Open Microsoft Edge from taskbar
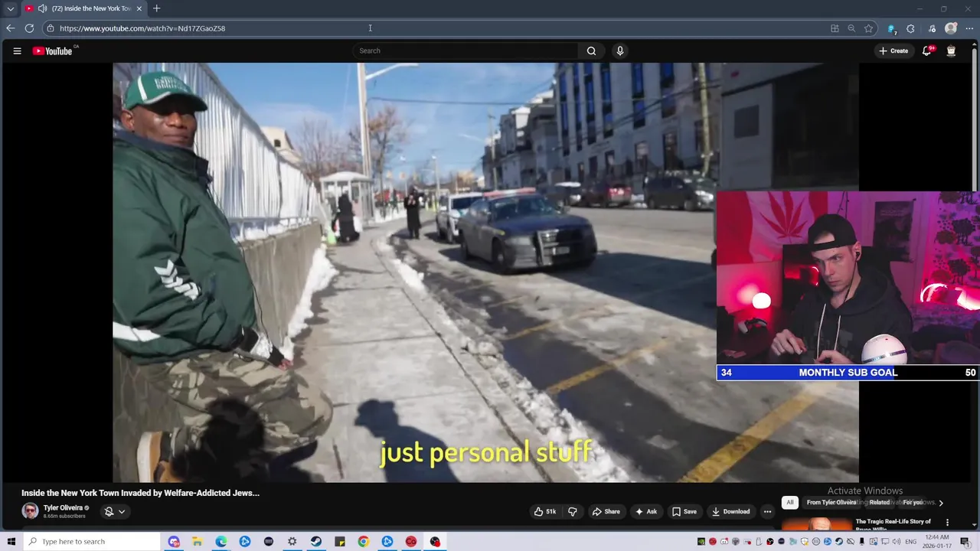This screenshot has width=980, height=551. click(x=220, y=542)
